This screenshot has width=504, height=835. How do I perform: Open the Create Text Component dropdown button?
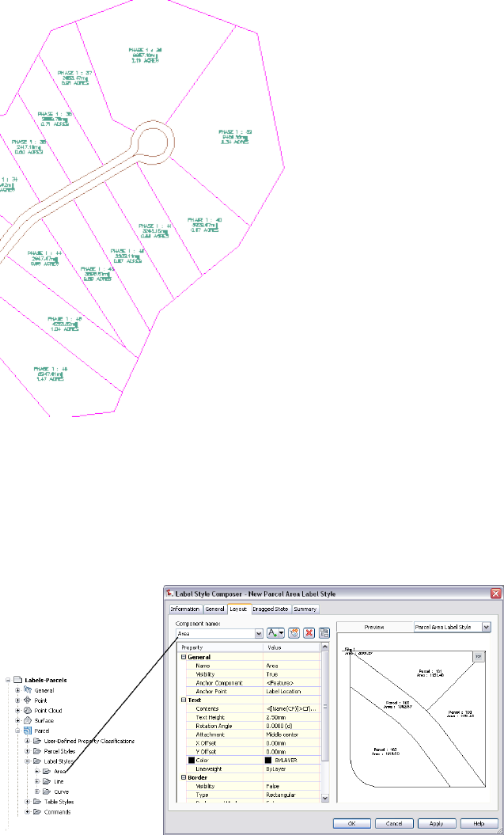click(275, 633)
